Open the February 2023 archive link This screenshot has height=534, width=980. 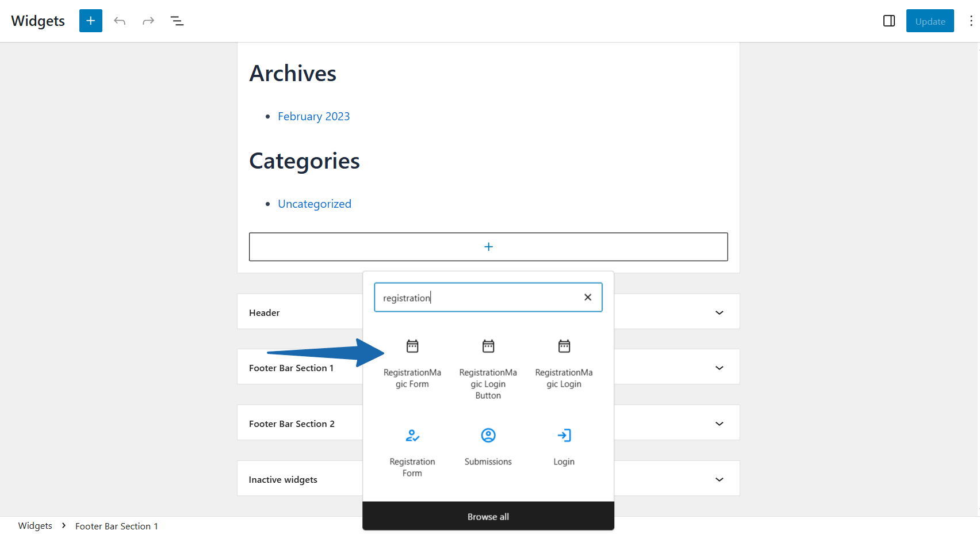(x=313, y=116)
